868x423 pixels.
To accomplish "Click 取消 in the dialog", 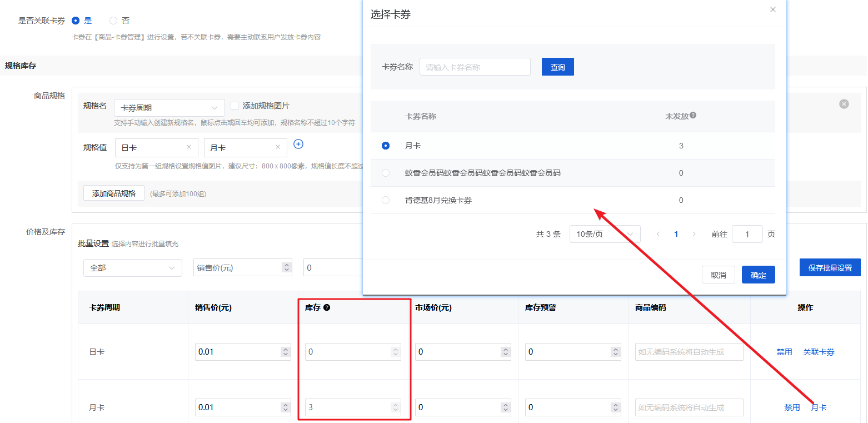I will (x=719, y=275).
